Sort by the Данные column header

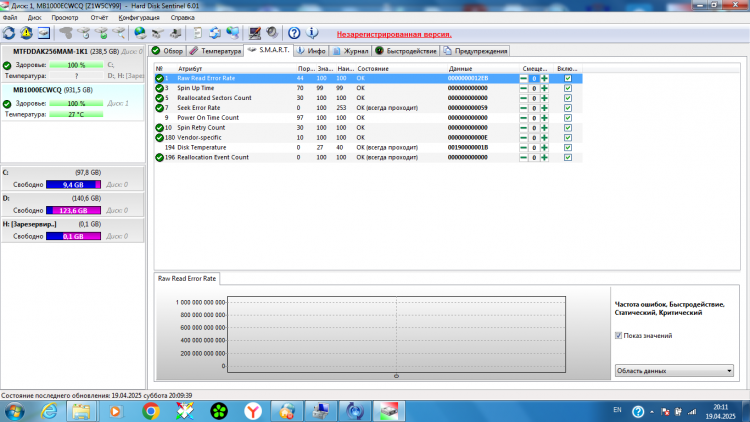click(483, 69)
